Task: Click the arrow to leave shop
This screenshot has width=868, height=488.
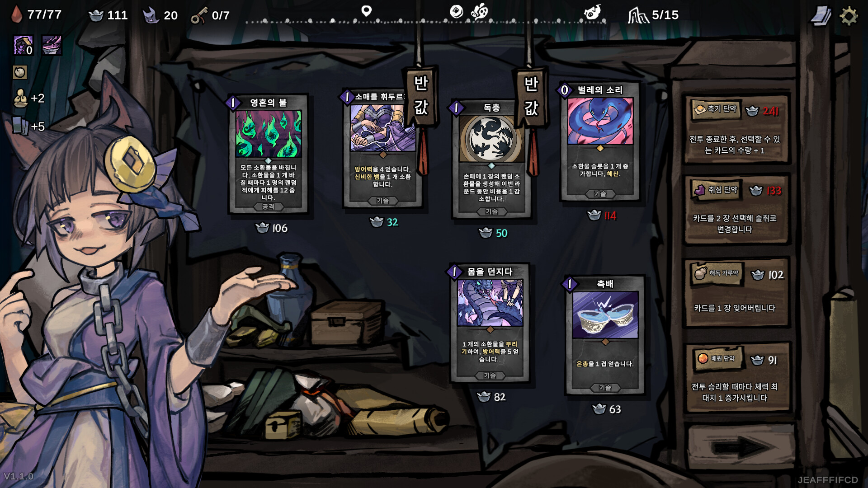Action: (740, 447)
